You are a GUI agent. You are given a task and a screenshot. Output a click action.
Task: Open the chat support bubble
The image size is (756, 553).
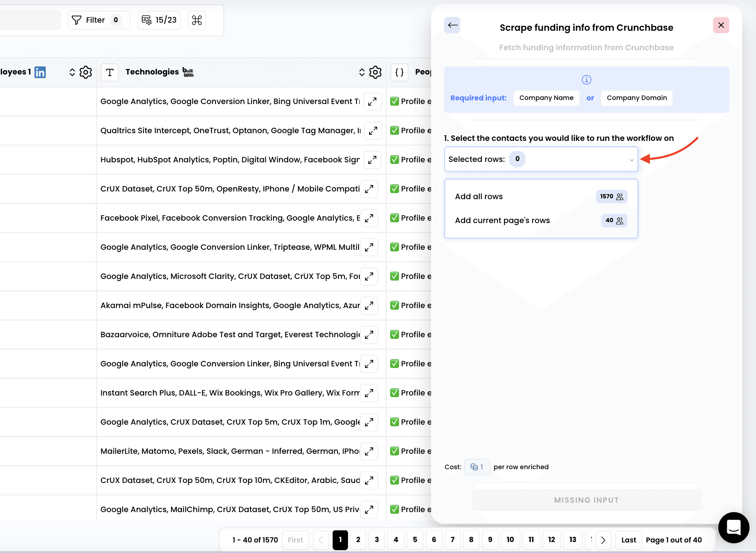pos(733,527)
